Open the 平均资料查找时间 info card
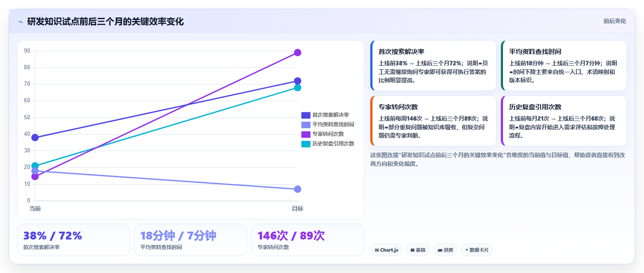Image resolution: width=644 pixels, height=273 pixels. pyautogui.click(x=564, y=66)
